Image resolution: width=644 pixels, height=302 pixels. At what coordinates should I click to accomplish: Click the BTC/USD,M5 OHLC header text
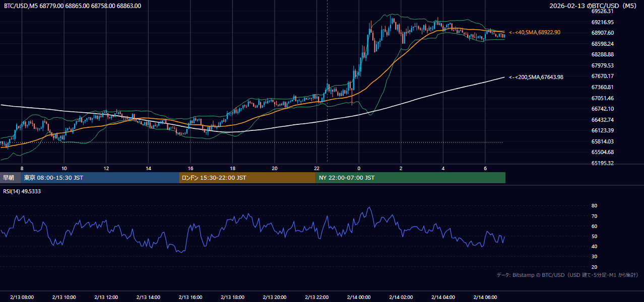pyautogui.click(x=73, y=6)
